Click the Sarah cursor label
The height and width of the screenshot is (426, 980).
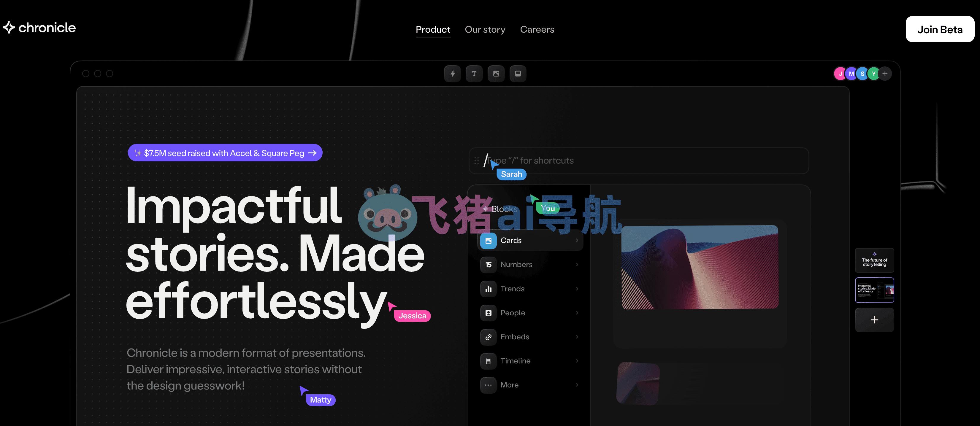pyautogui.click(x=511, y=174)
